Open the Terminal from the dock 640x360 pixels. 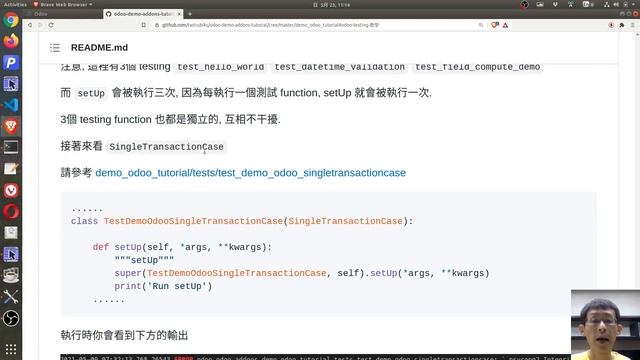(x=11, y=147)
